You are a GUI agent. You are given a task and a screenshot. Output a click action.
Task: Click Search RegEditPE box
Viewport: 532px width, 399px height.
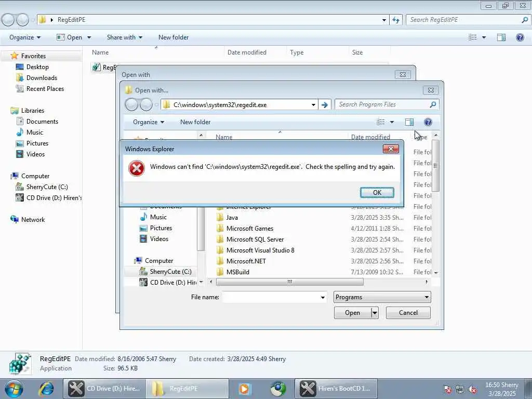pyautogui.click(x=468, y=20)
